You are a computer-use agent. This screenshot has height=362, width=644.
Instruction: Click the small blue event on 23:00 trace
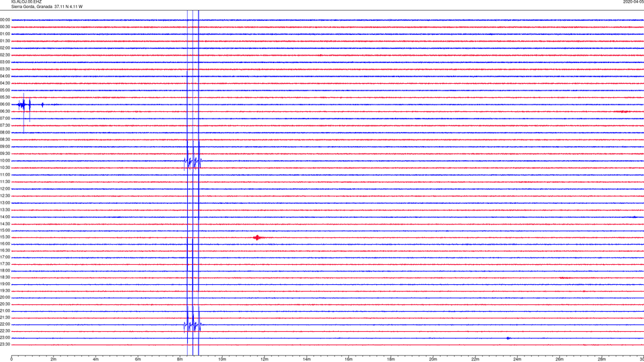[508, 338]
